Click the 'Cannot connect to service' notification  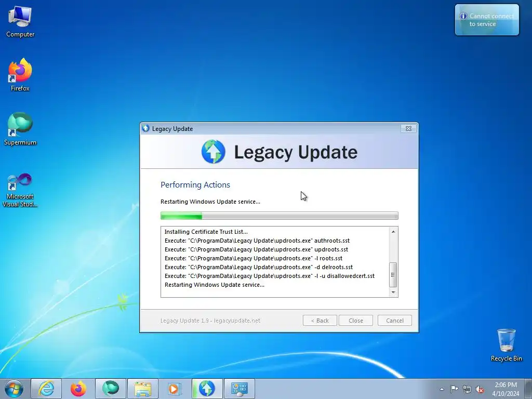(x=487, y=20)
